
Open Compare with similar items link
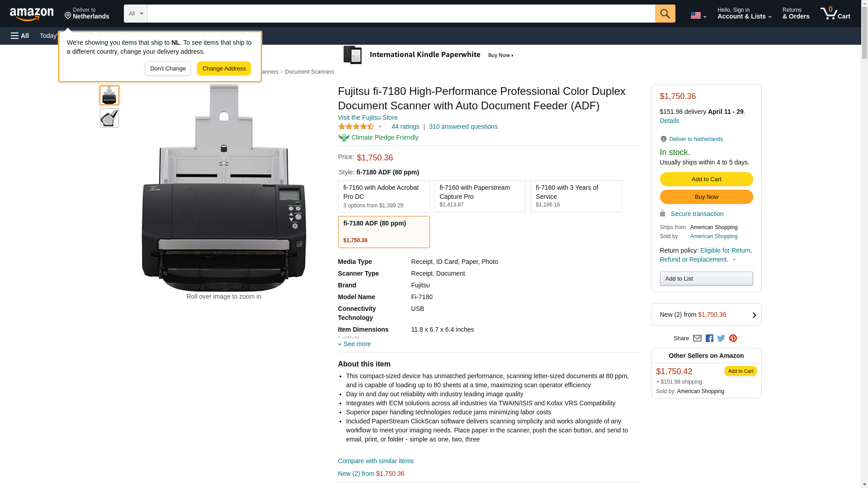376,461
